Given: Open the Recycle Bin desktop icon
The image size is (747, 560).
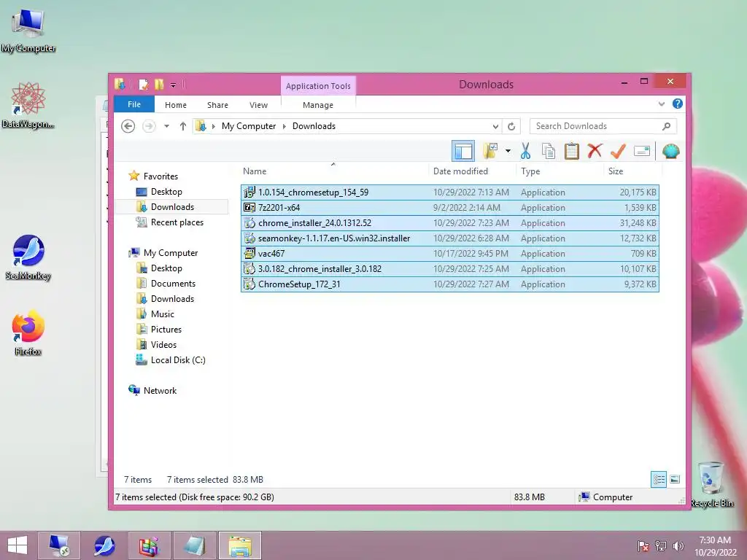Looking at the screenshot, I should pos(711,485).
